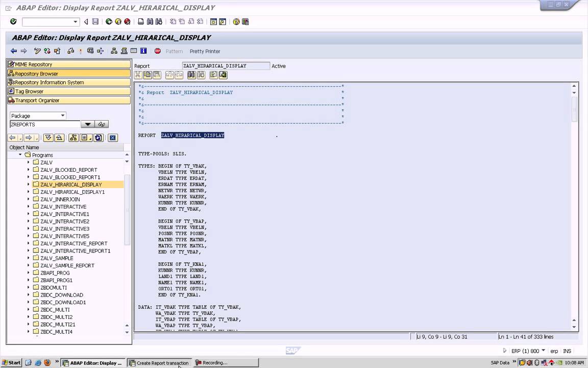The image size is (588, 368).
Task: Open Help via the yellow question mark icon
Action: coord(236,22)
